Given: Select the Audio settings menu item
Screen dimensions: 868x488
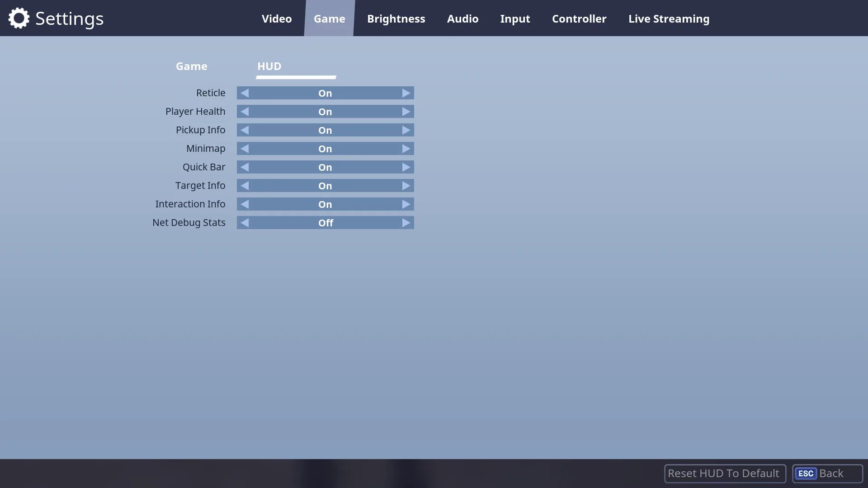Looking at the screenshot, I should click(x=463, y=18).
